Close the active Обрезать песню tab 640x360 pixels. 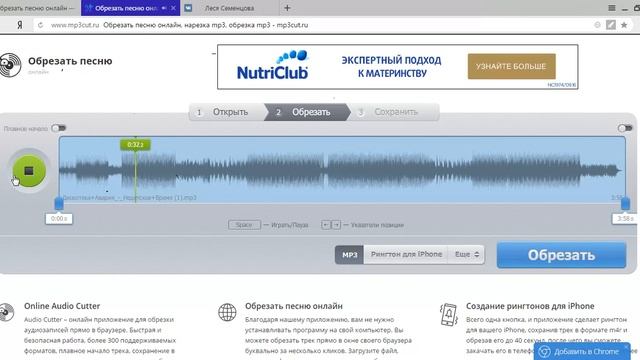click(x=173, y=8)
